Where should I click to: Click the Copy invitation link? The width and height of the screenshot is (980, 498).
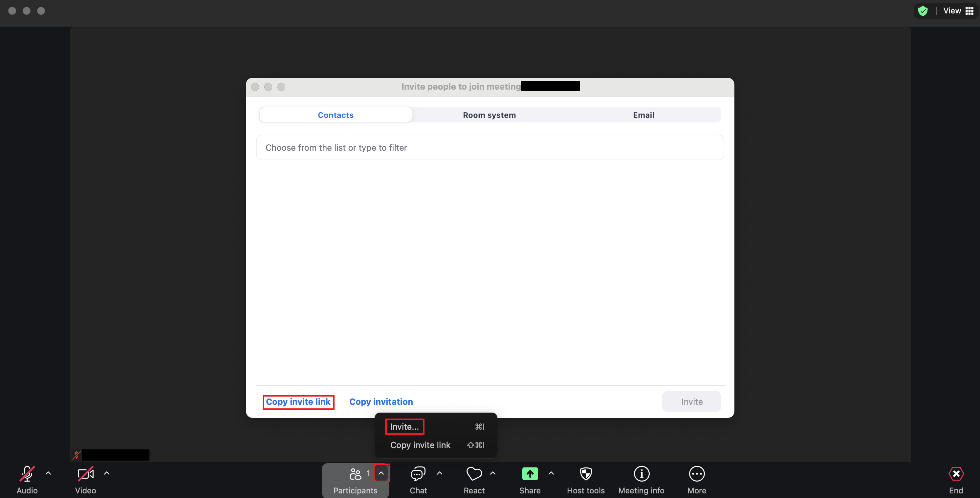click(x=381, y=401)
